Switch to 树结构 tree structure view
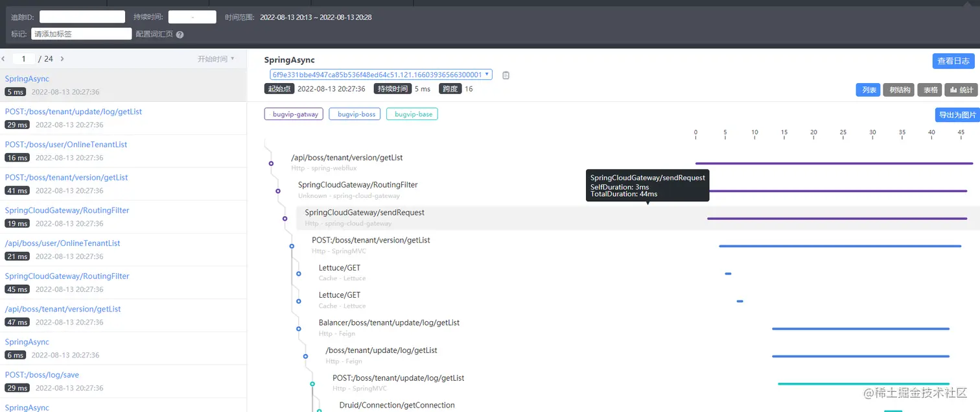Screen dimensions: 980x412 899,90
